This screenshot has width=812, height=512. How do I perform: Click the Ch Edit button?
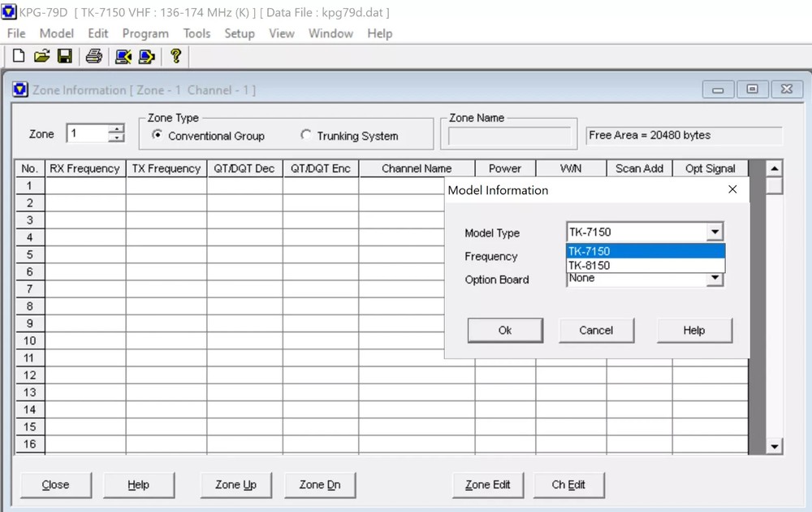tap(568, 484)
